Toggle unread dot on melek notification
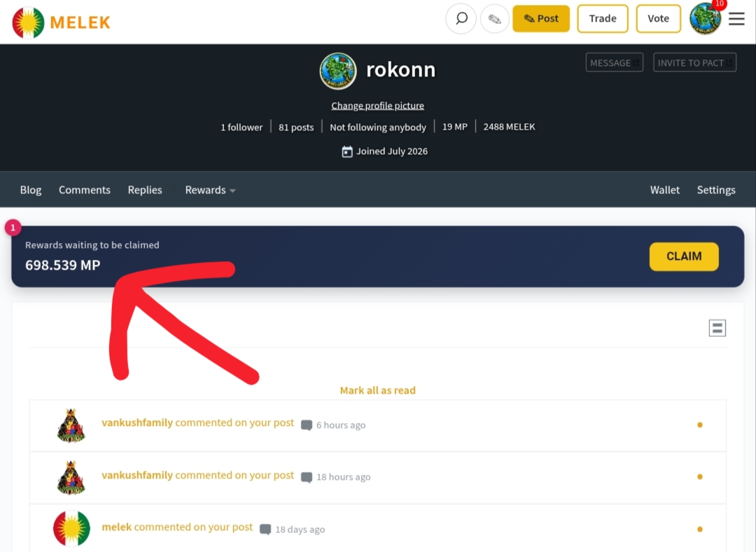Screen dimensions: 756x552 pyautogui.click(x=699, y=530)
